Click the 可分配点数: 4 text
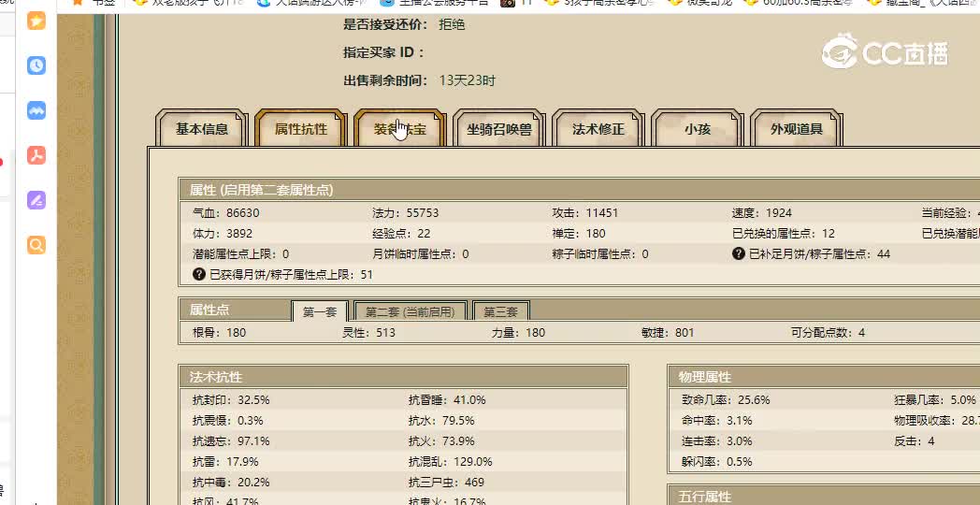The width and height of the screenshot is (980, 505). pos(828,333)
